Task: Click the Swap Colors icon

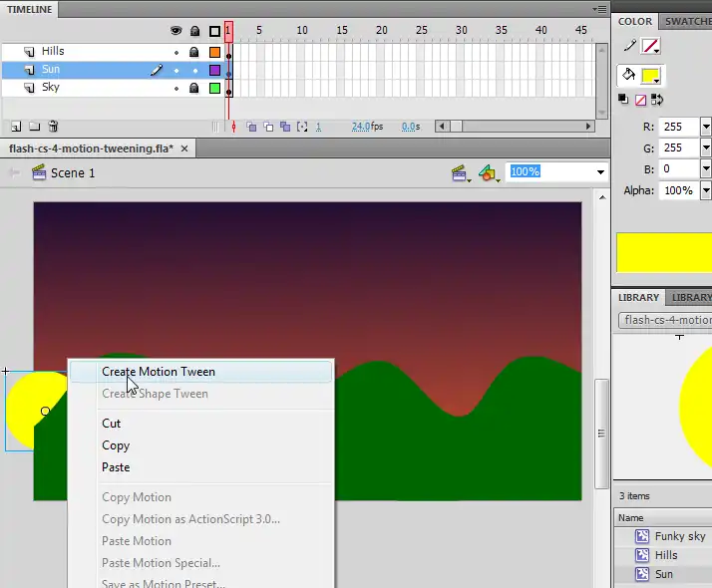Action: pyautogui.click(x=655, y=100)
